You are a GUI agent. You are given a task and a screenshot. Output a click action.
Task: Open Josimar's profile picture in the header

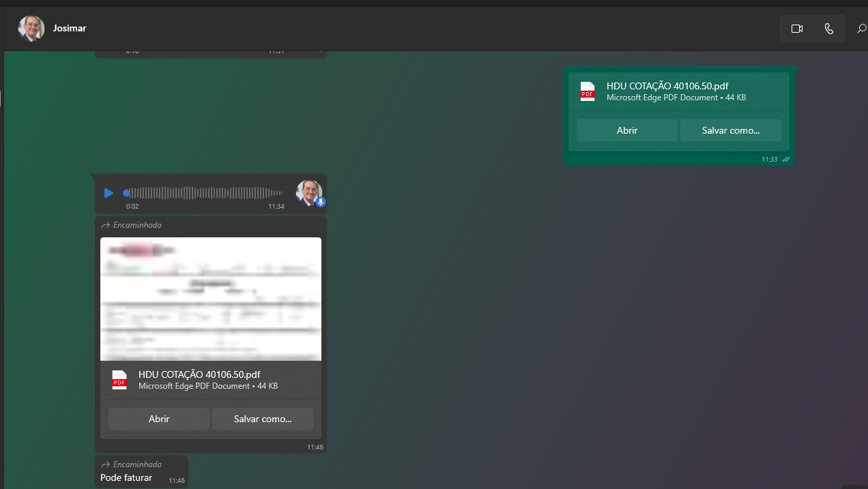31,29
